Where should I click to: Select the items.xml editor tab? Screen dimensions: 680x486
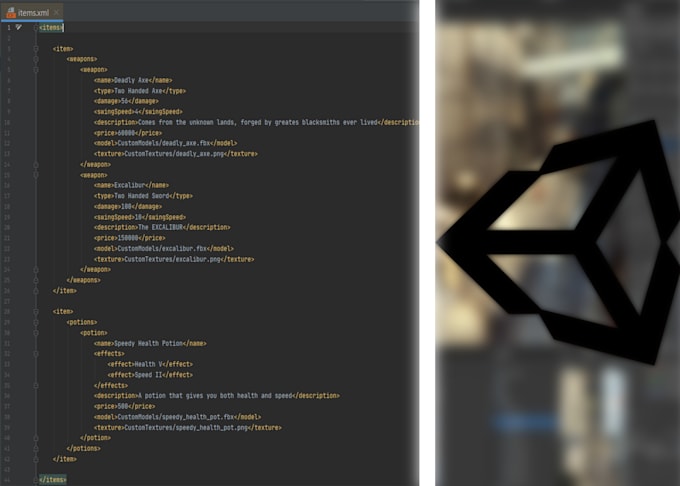point(33,13)
